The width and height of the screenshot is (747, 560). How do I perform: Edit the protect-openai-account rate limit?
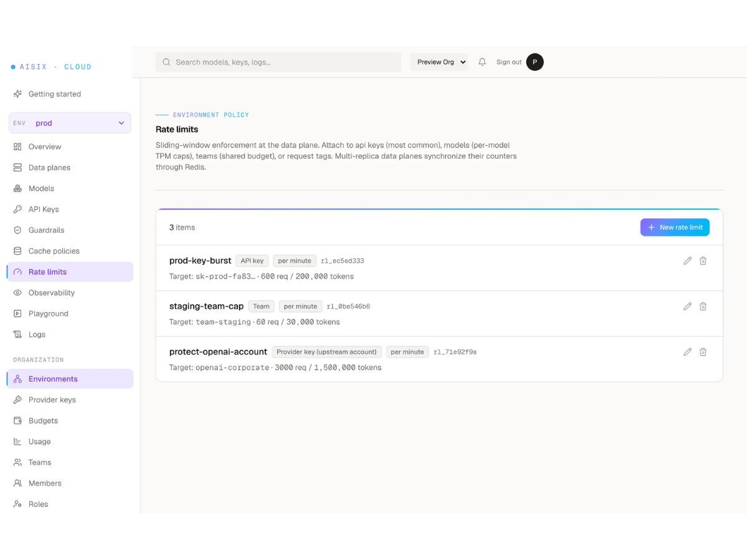(x=687, y=352)
